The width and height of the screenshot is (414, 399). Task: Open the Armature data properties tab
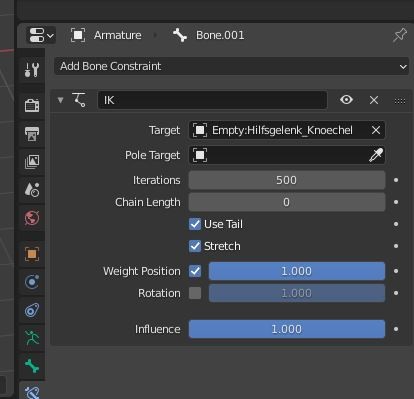coord(32,338)
